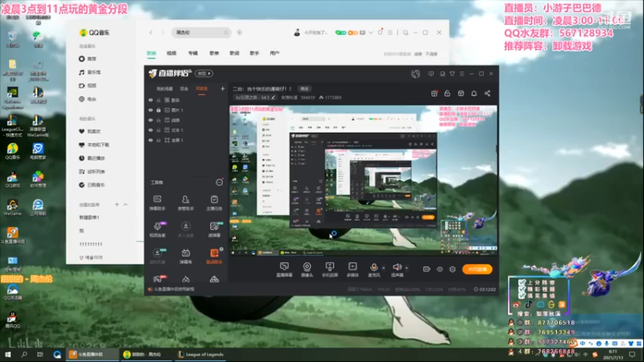Open QQ Music 试听列表 item

pyautogui.click(x=92, y=171)
